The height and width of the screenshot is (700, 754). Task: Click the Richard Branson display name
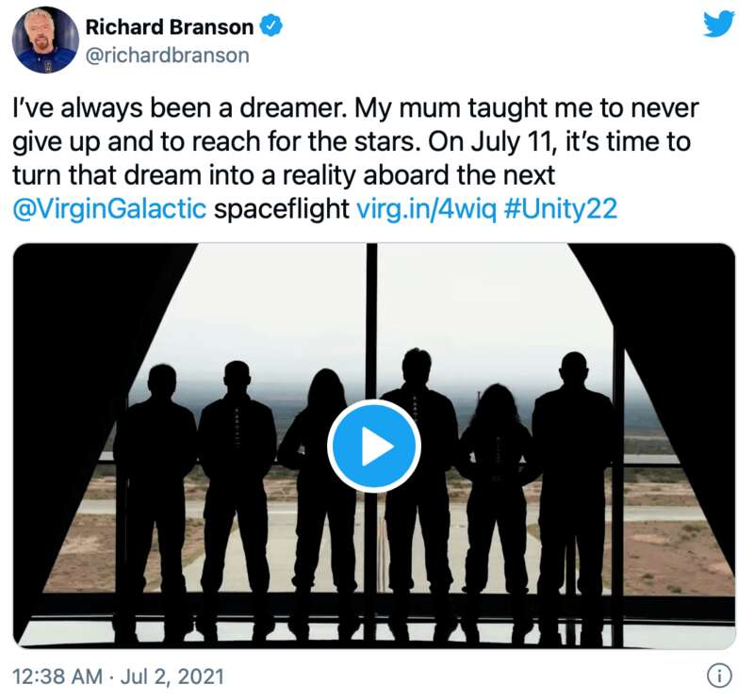click(x=170, y=26)
